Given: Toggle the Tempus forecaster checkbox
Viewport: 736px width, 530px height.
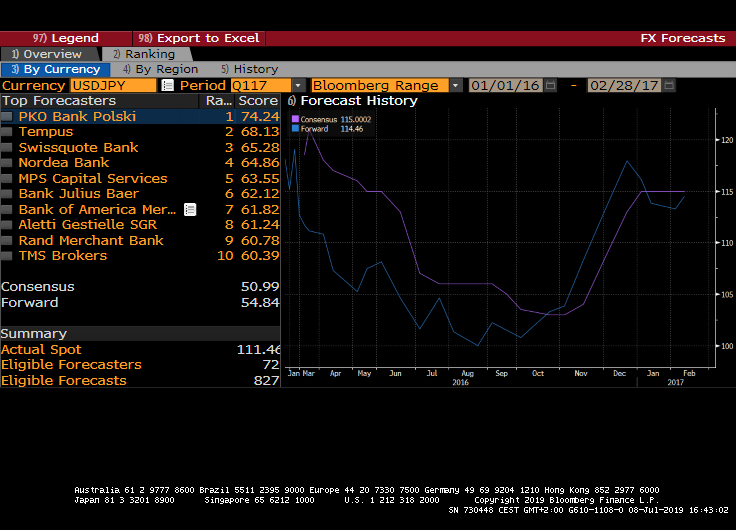Looking at the screenshot, I should coord(8,132).
